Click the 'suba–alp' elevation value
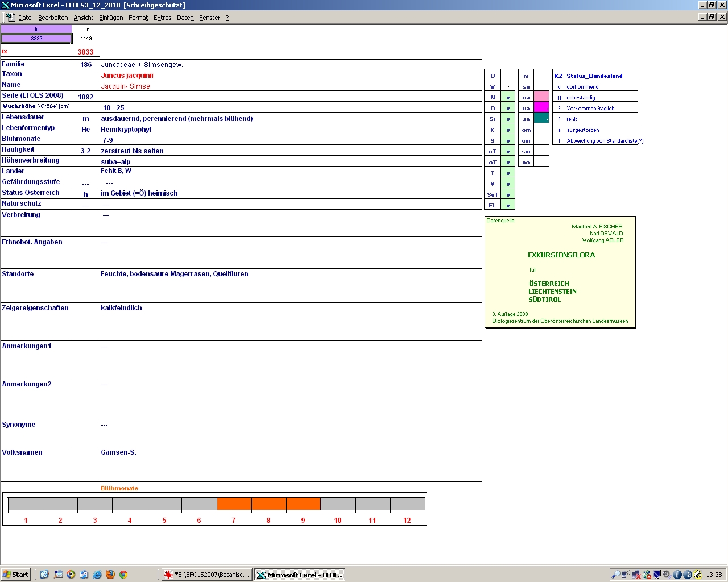Screen dimensions: 728x582 tap(116, 161)
